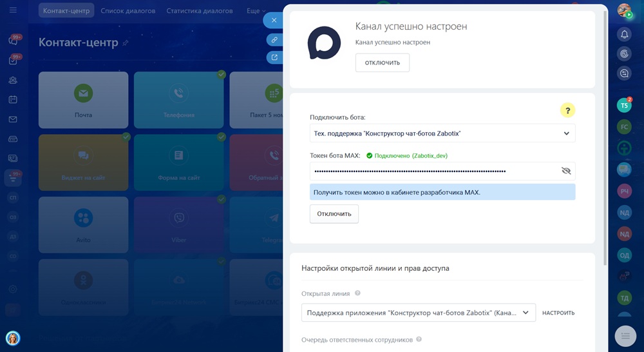Screen dimensions: 644x352
Task: Click help icon next to Открытая линия
Action: (x=357, y=293)
